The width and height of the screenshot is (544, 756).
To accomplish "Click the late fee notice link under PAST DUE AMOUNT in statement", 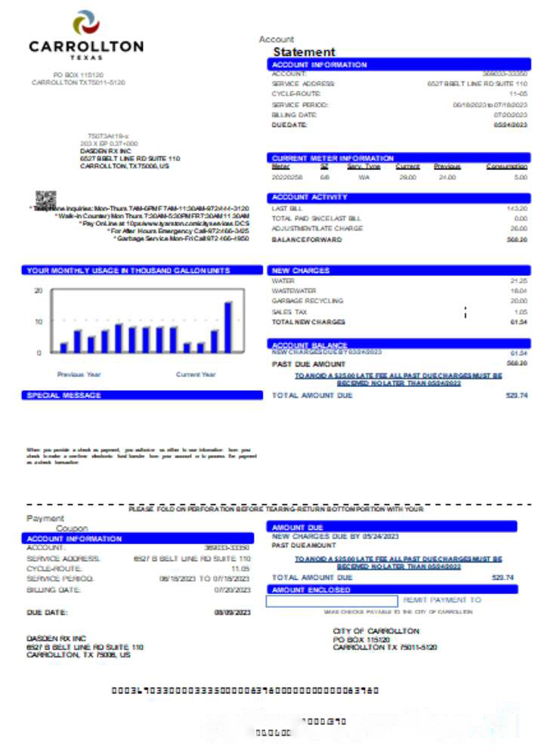I will (398, 378).
